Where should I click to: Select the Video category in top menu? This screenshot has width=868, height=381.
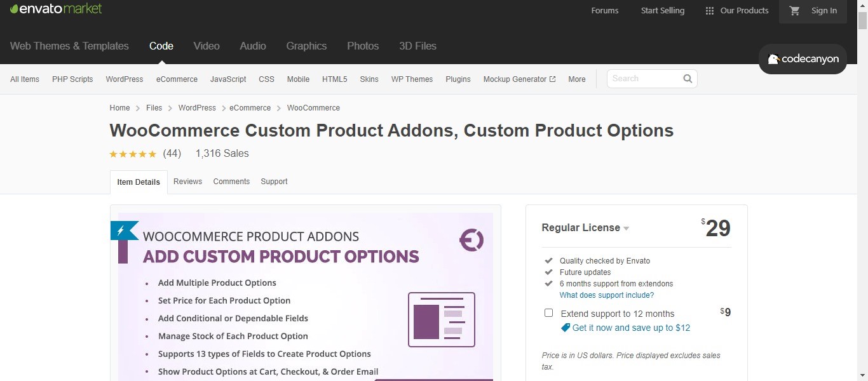pos(207,46)
